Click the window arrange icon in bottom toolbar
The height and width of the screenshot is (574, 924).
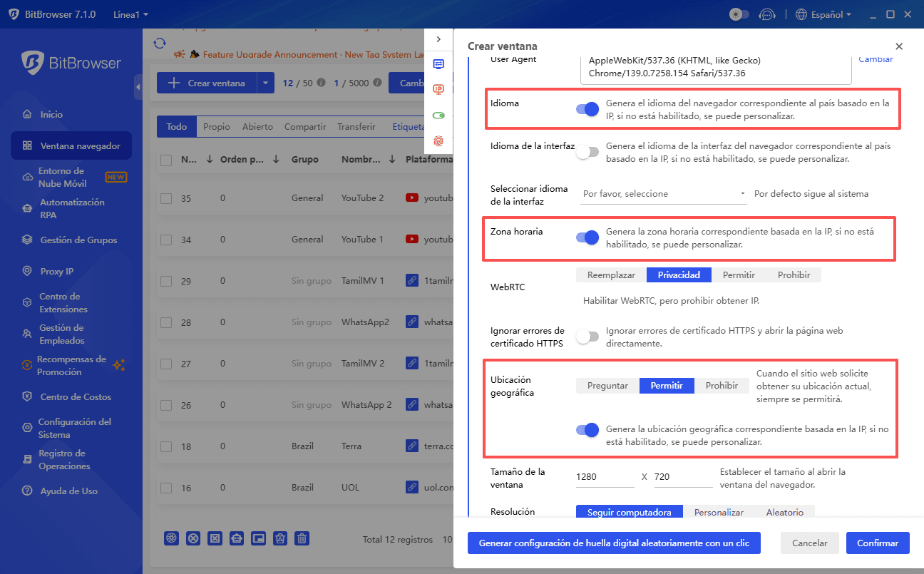coord(259,538)
